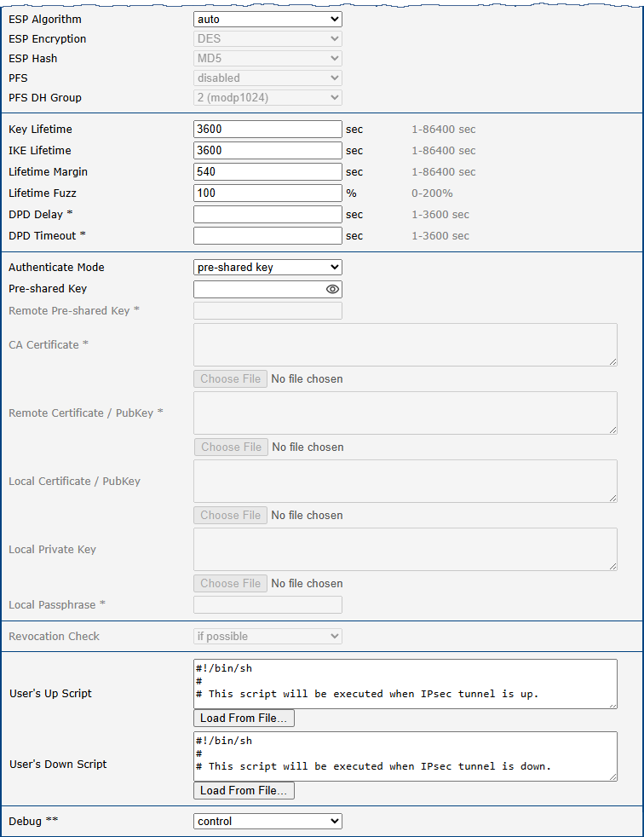Screen dimensions: 644x837
Task: Click the Down Script text area resize handle
Action: click(x=612, y=777)
